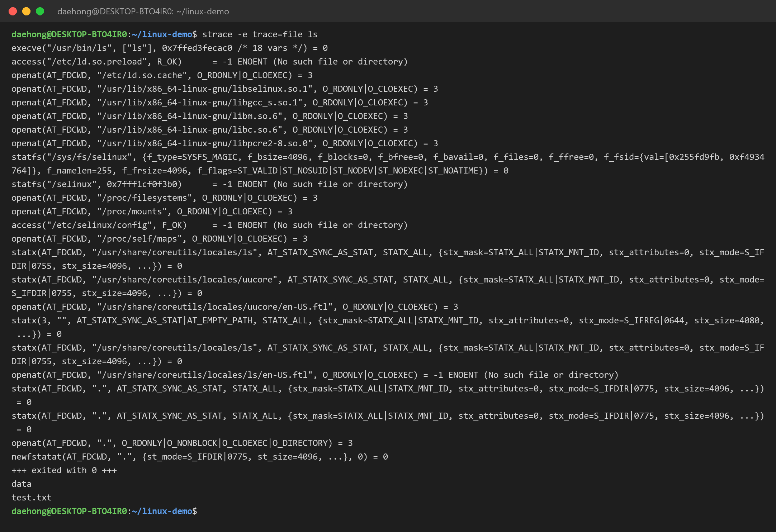
Task: Click the "/proc/self/maps" openat line
Action: click(160, 239)
